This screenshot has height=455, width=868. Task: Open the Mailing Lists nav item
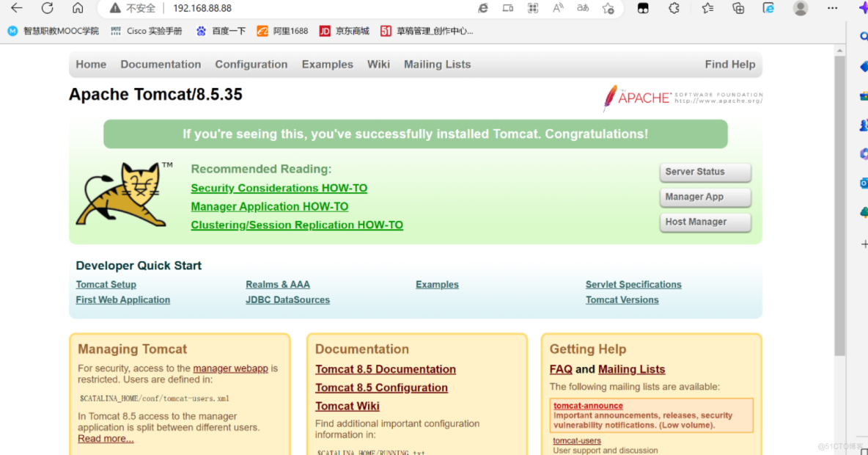pyautogui.click(x=438, y=65)
